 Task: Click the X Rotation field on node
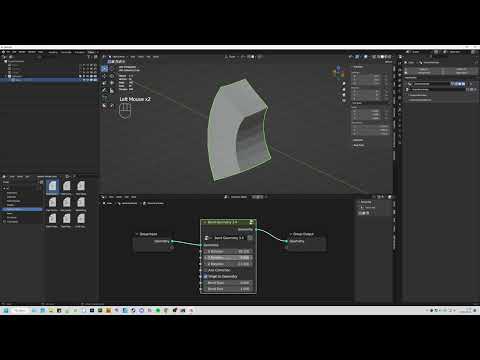pos(228,251)
